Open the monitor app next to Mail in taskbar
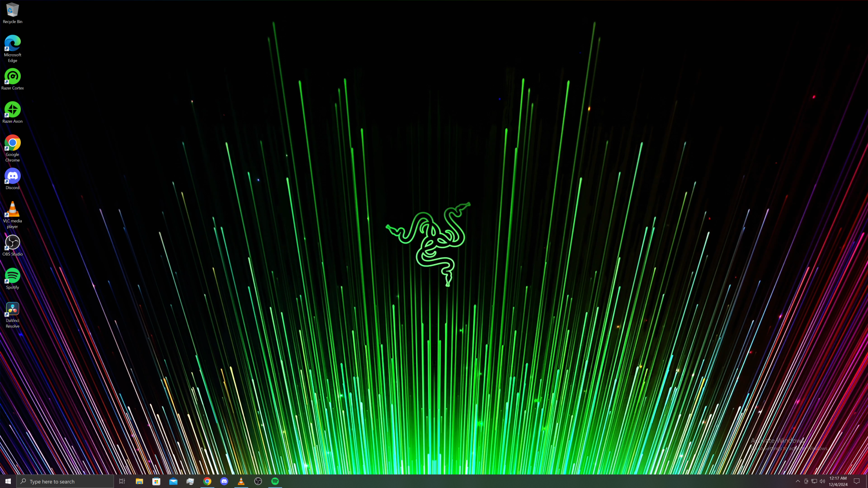Viewport: 868px width, 488px height. coord(190,481)
